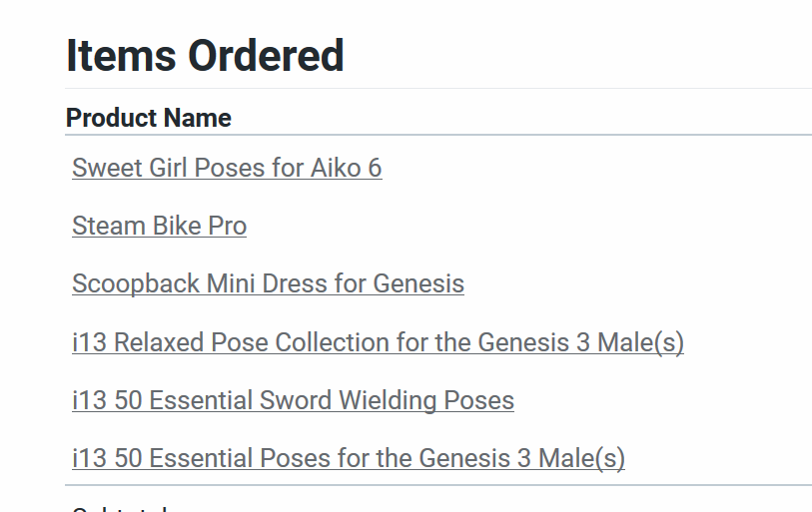Image resolution: width=812 pixels, height=512 pixels.
Task: Open the Essential Poses Genesis 3 Male(s) entry
Action: click(349, 459)
